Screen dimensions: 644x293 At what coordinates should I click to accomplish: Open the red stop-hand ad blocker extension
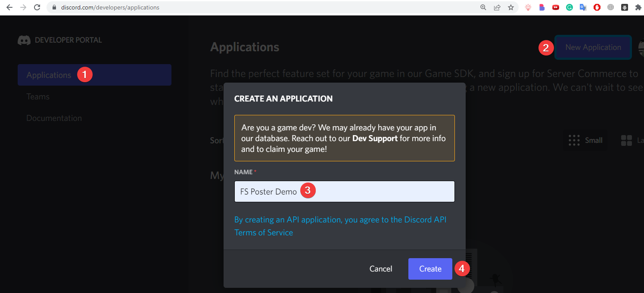[x=597, y=7]
